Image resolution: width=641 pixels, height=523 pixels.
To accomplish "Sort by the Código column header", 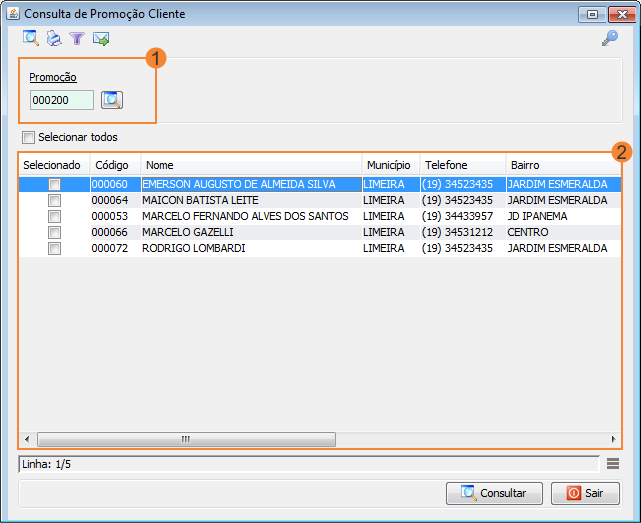I will (115, 165).
